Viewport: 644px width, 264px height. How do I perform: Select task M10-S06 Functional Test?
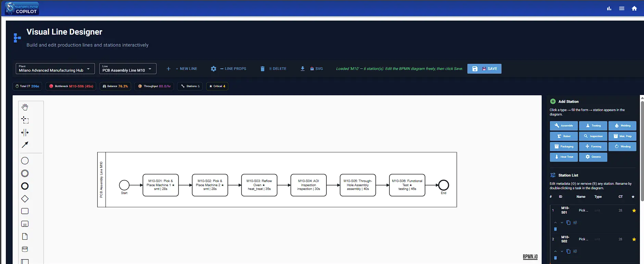[407, 185]
